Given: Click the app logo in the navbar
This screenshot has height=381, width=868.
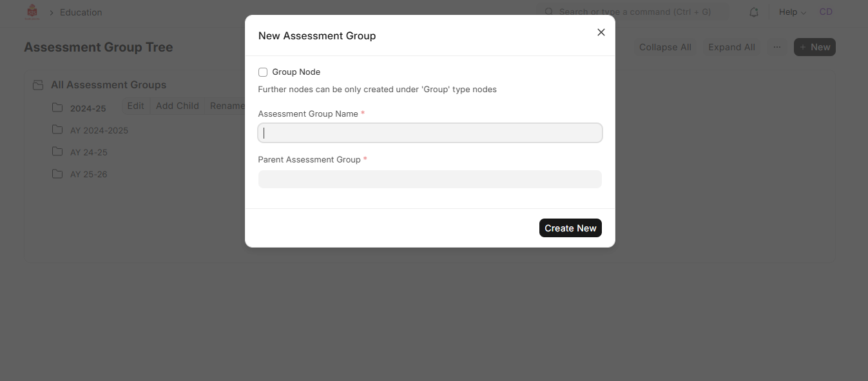Looking at the screenshot, I should coord(32,12).
